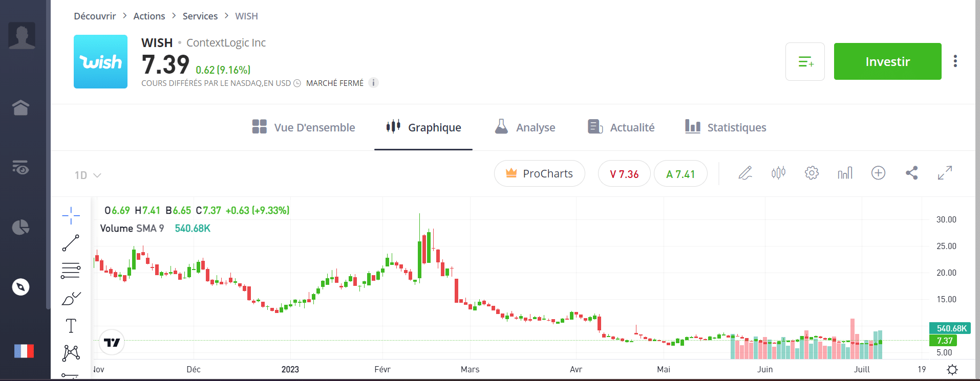Select the Fibonacci retracement lines tool
The image size is (980, 381).
click(71, 271)
